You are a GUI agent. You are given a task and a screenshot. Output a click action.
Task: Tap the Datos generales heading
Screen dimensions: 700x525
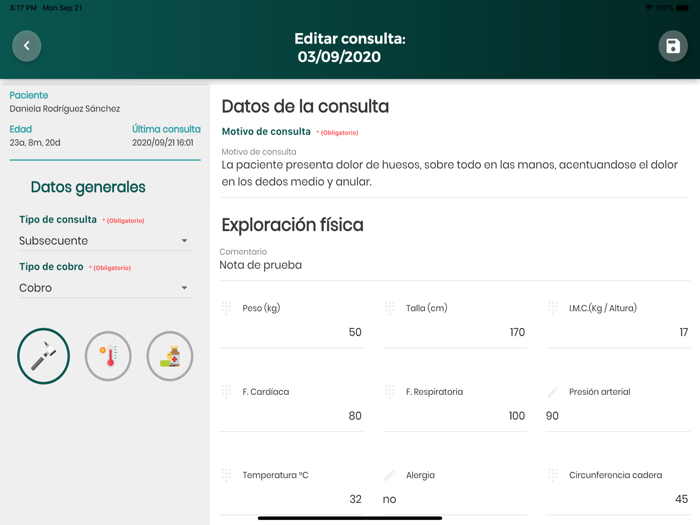coord(88,187)
